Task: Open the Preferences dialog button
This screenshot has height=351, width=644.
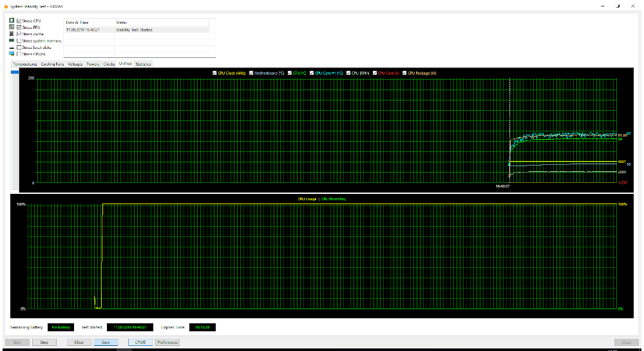Action: tap(167, 342)
